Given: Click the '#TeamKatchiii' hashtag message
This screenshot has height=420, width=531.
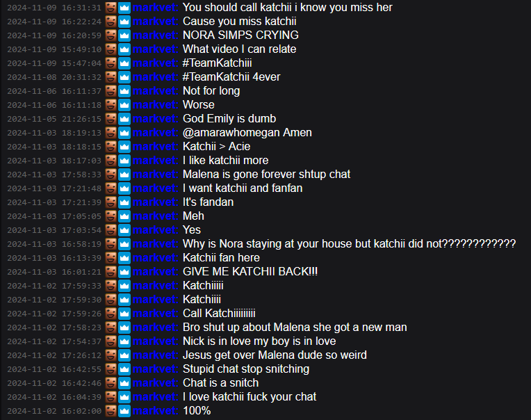Looking at the screenshot, I should point(218,63).
